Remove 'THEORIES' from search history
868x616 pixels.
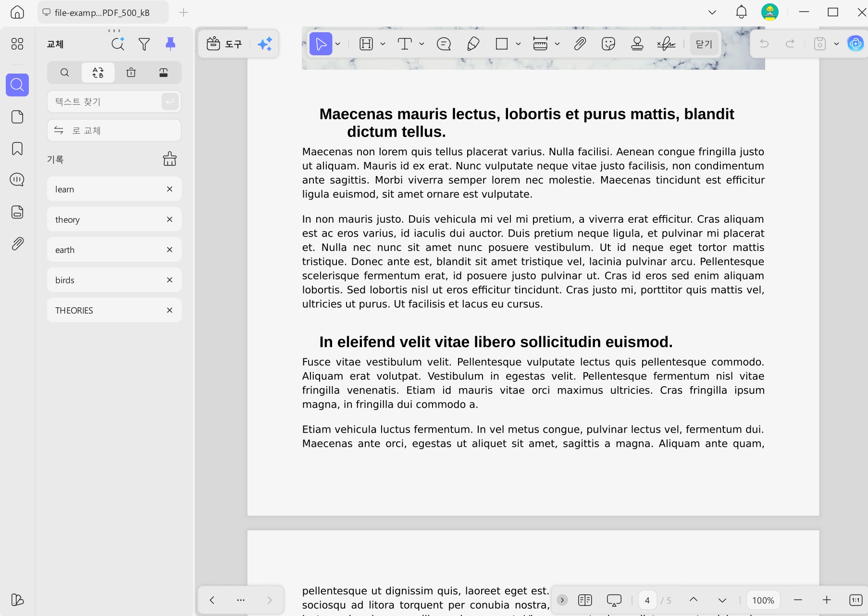(170, 310)
